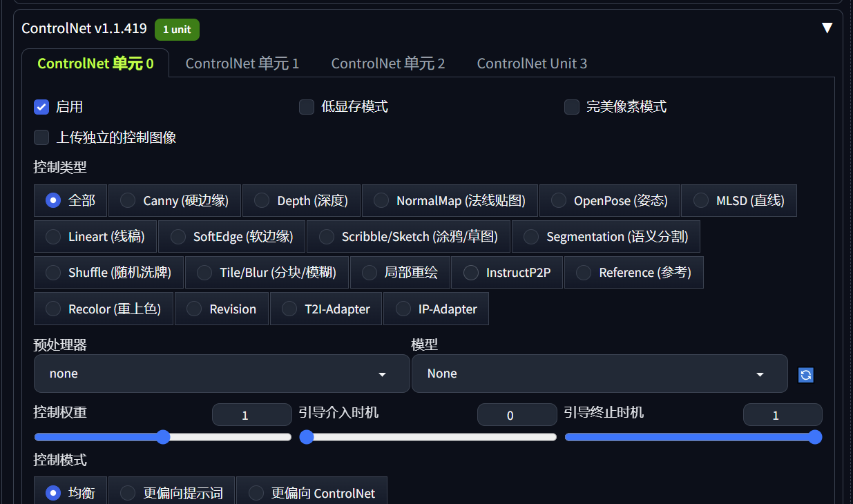Enable 上传独立的控制图像
Viewport: 853px width, 504px height.
coord(41,137)
